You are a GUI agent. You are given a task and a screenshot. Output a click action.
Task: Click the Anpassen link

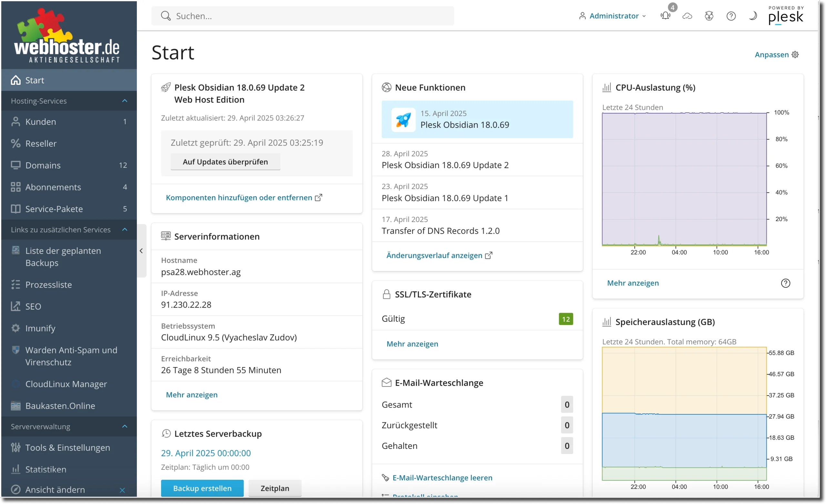[771, 54]
